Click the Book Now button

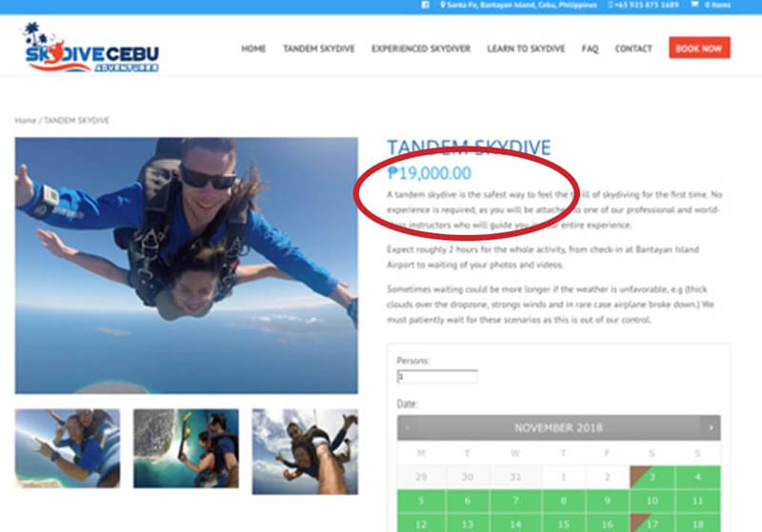[699, 48]
